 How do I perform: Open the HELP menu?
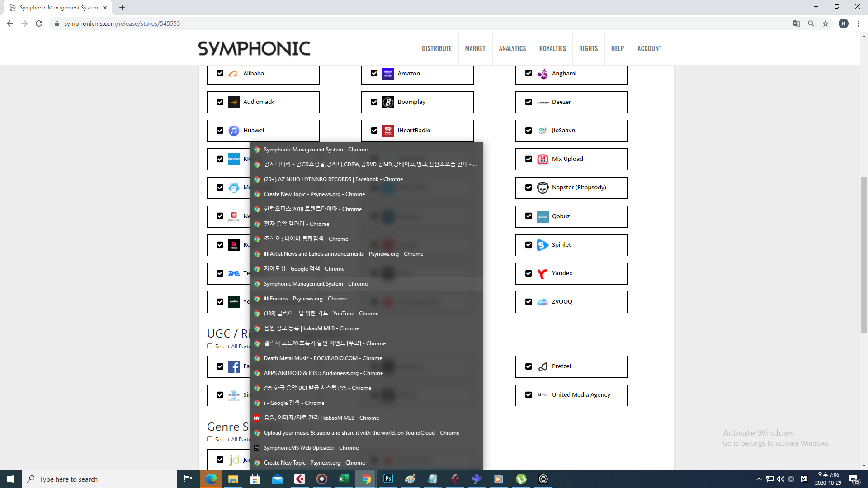click(618, 48)
